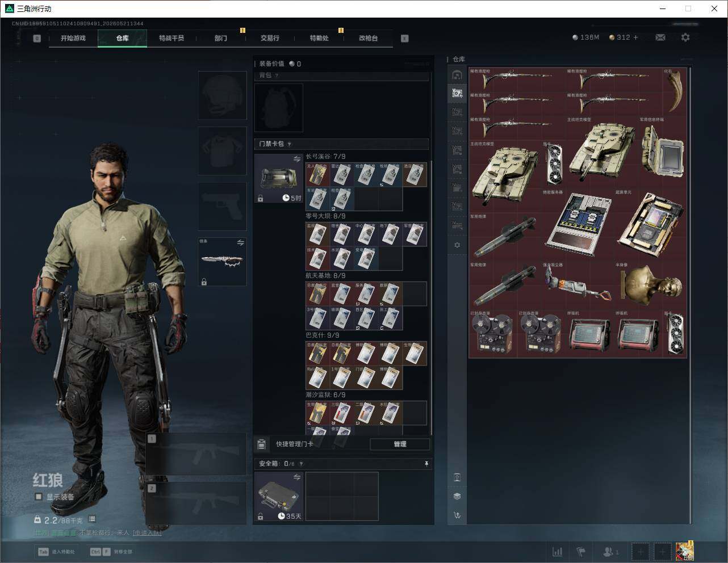Click the empty helmet slot
Viewport: 728px width, 563px height.
pos(222,95)
